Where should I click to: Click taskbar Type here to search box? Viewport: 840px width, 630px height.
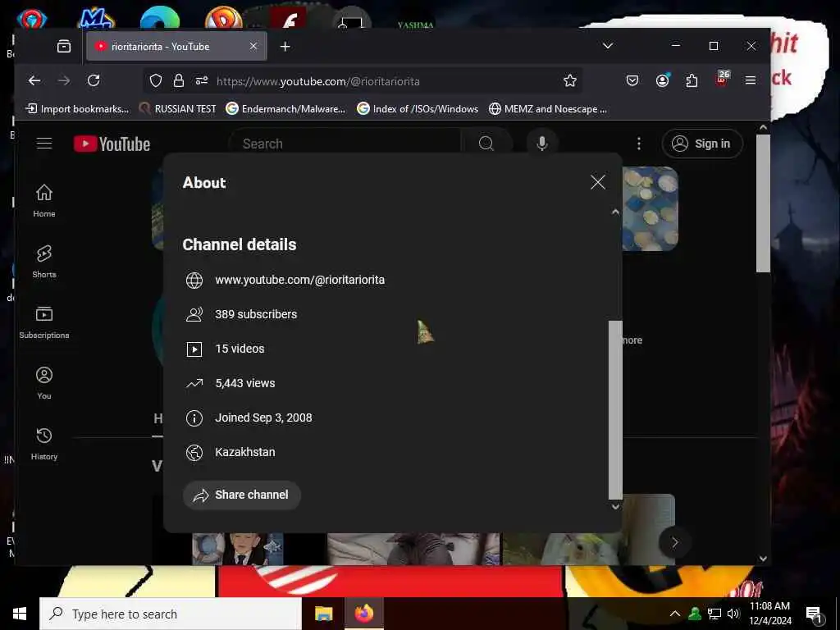[x=171, y=614]
